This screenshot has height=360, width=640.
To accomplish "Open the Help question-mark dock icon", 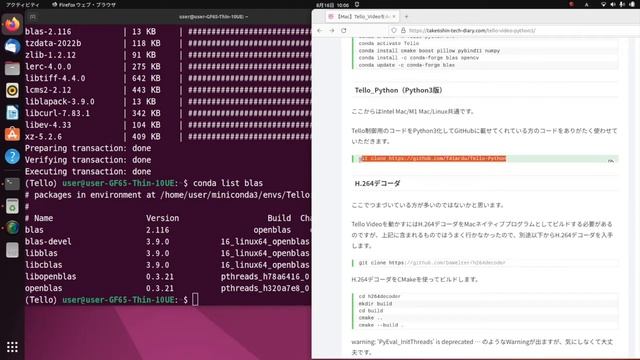I will click(x=12, y=156).
